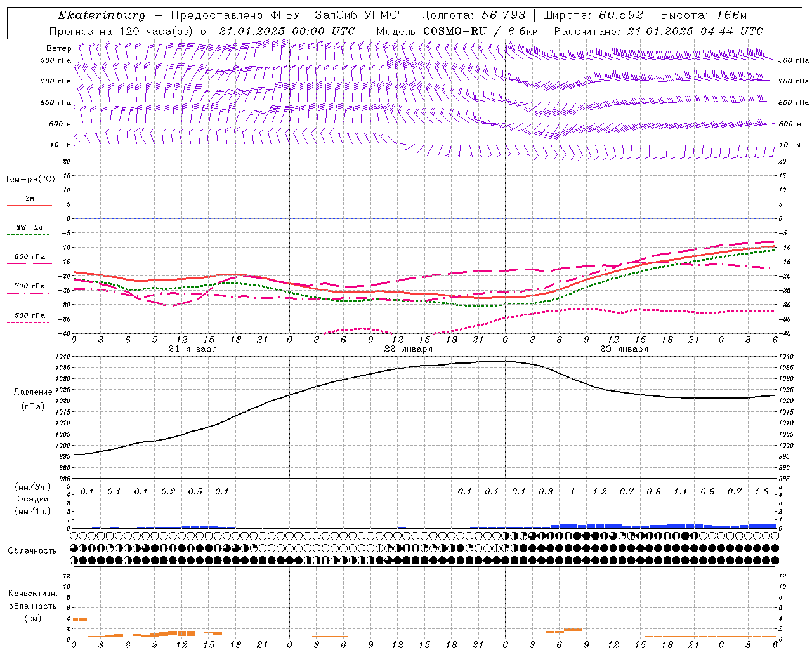Click the 1.1 precipitation value

680,491
